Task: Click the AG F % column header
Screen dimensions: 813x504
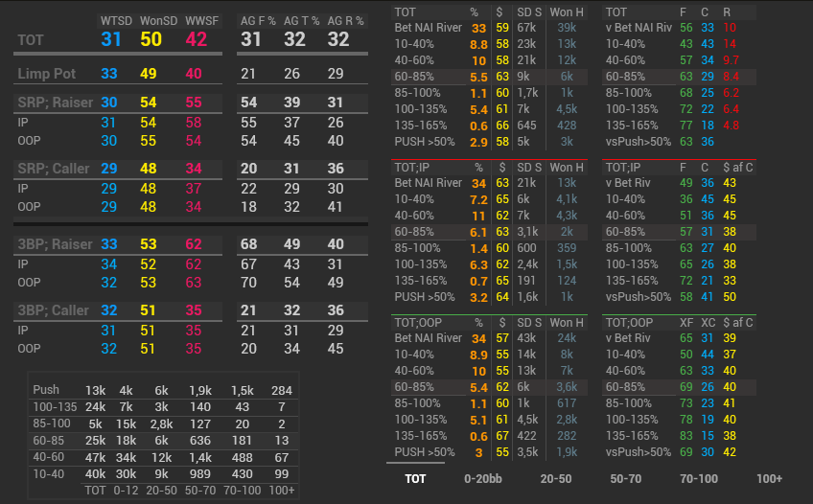Action: tap(256, 21)
